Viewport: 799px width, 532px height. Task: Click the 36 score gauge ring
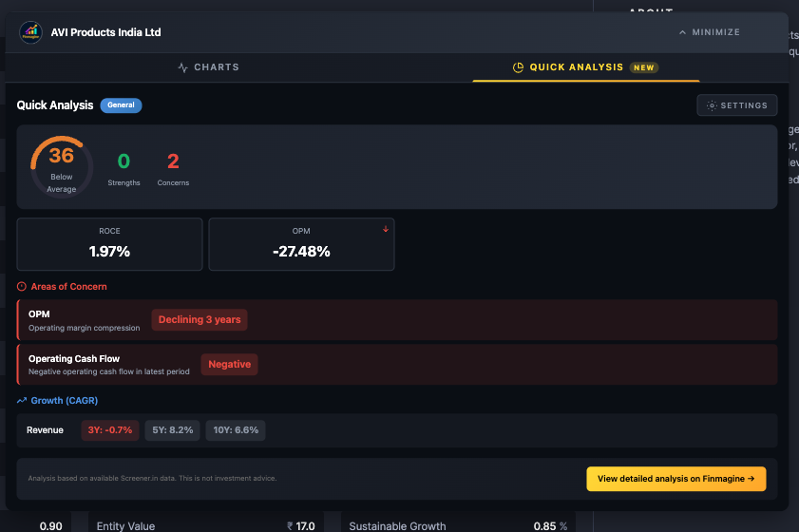[62, 166]
